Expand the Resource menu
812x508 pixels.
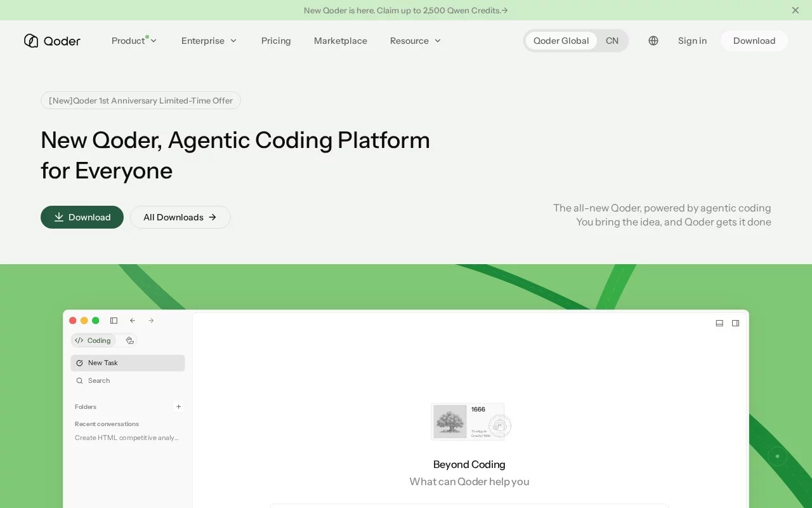coord(416,41)
